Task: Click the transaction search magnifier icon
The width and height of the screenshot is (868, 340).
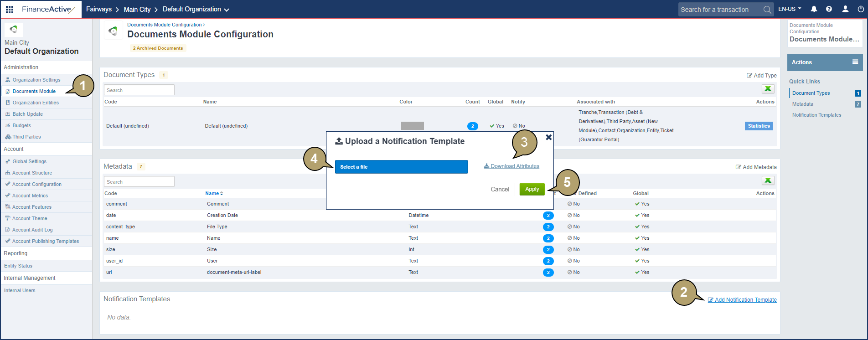Action: [x=767, y=10]
